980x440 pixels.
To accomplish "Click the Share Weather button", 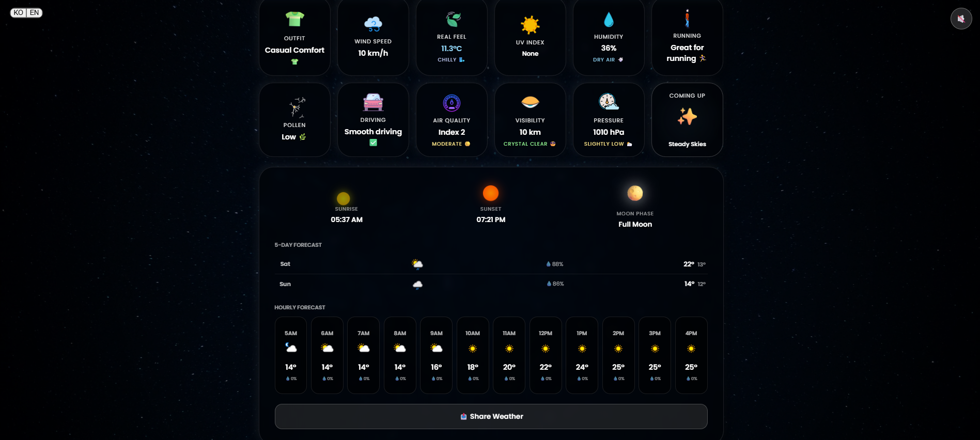I will click(x=491, y=416).
